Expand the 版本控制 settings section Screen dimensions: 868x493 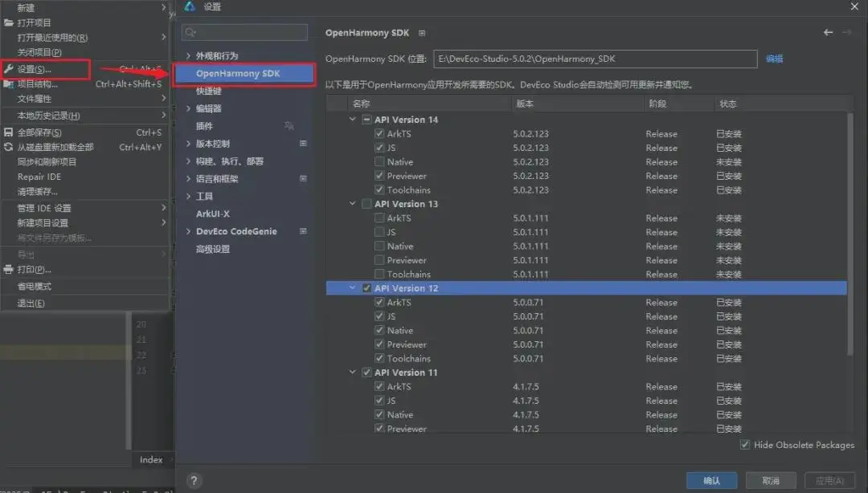point(188,143)
